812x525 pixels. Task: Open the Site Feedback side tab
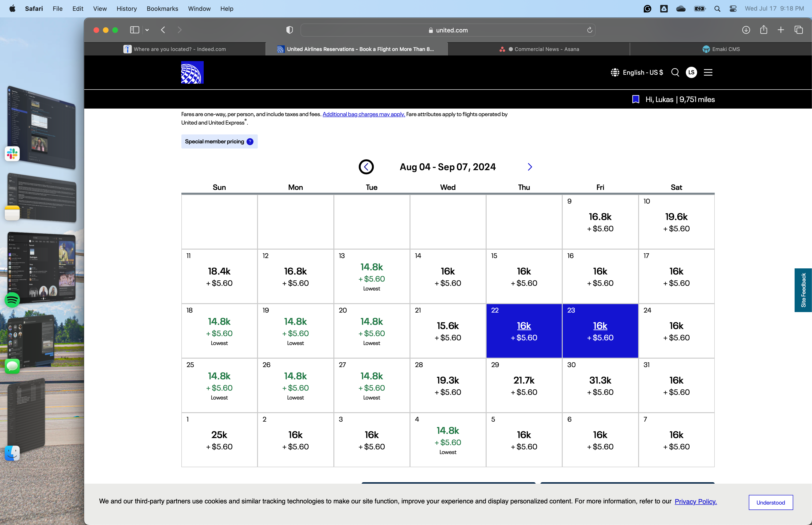(x=803, y=290)
